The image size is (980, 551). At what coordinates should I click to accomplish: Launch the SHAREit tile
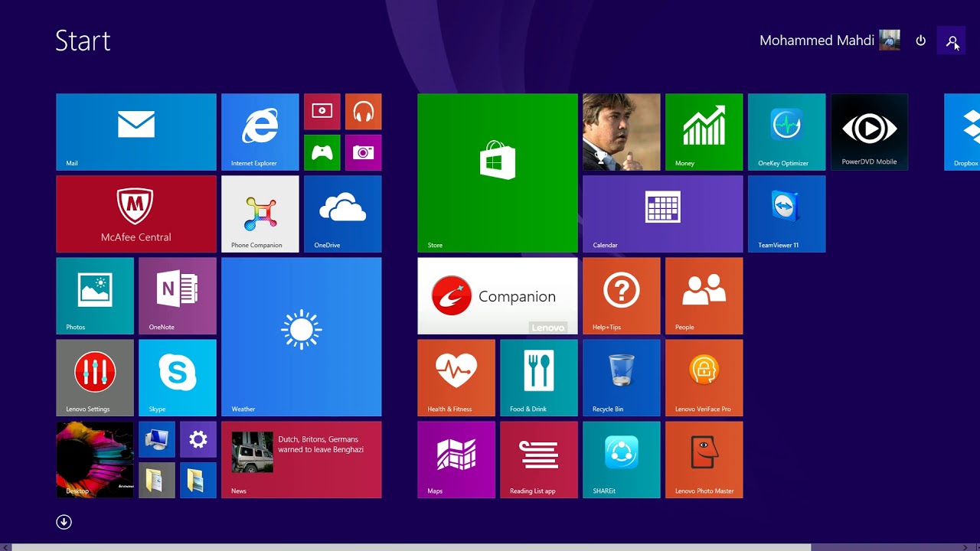click(x=622, y=459)
